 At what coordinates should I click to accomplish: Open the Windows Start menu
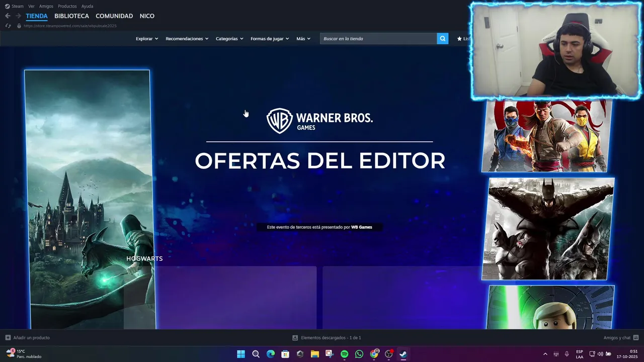(x=241, y=354)
